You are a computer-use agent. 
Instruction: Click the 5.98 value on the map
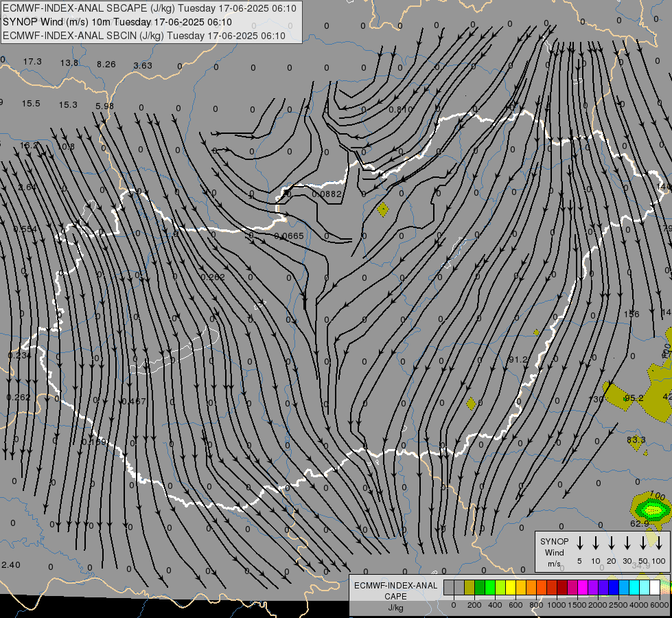(104, 106)
